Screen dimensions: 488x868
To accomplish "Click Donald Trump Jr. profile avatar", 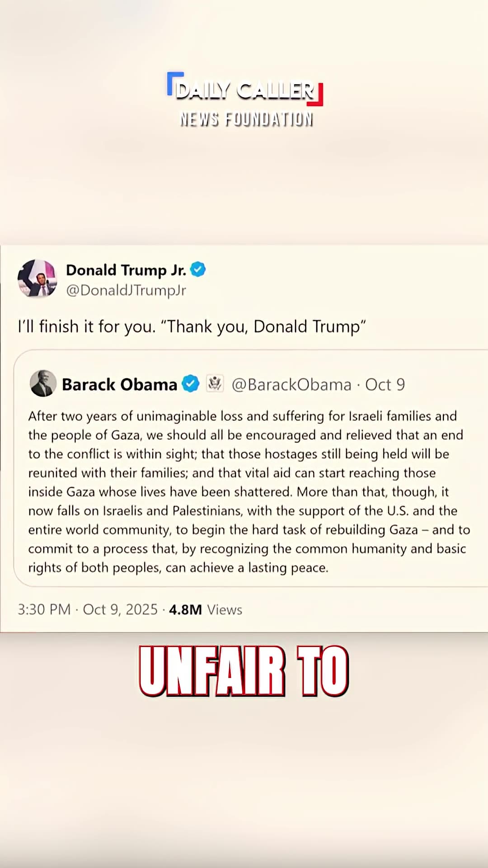I will [x=38, y=278].
